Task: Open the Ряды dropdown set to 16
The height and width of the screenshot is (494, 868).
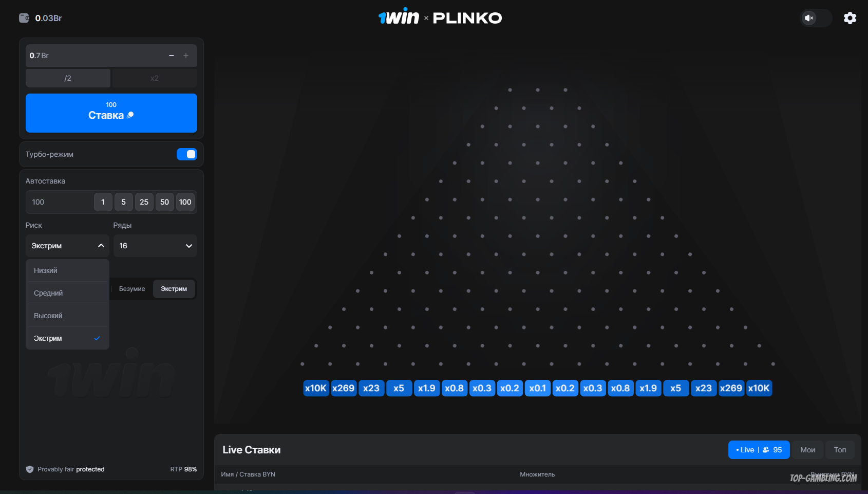Action: [155, 246]
